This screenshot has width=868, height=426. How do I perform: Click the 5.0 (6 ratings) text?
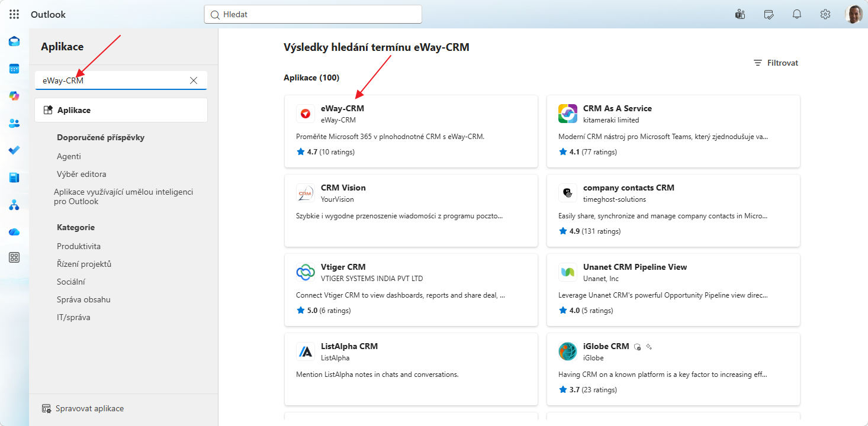[x=329, y=311]
